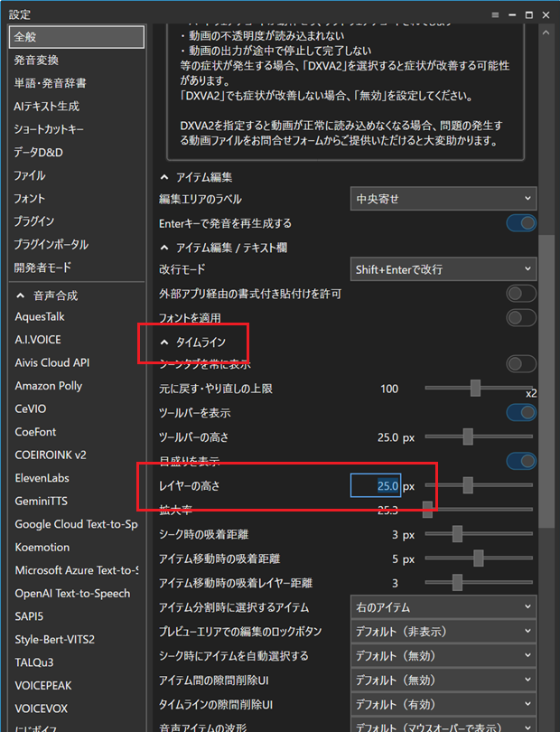Turn off ツールバーを表示 switch
This screenshot has width=560, height=732.
click(520, 413)
